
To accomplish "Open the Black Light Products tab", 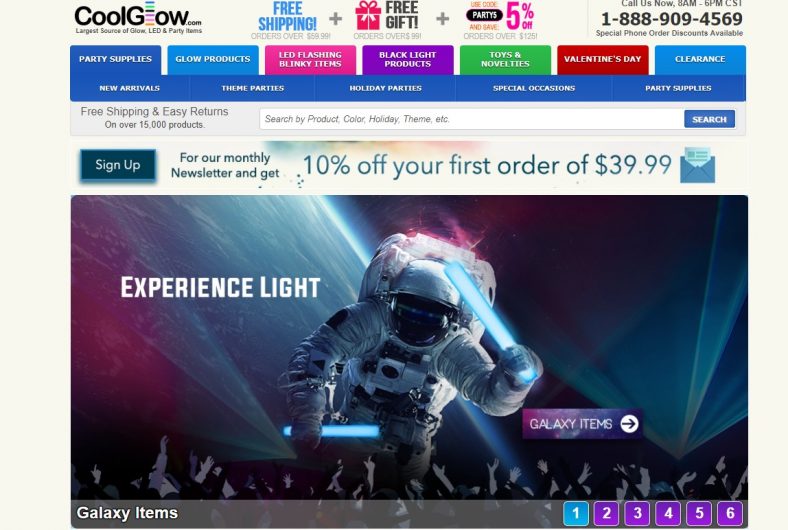I will click(x=408, y=59).
